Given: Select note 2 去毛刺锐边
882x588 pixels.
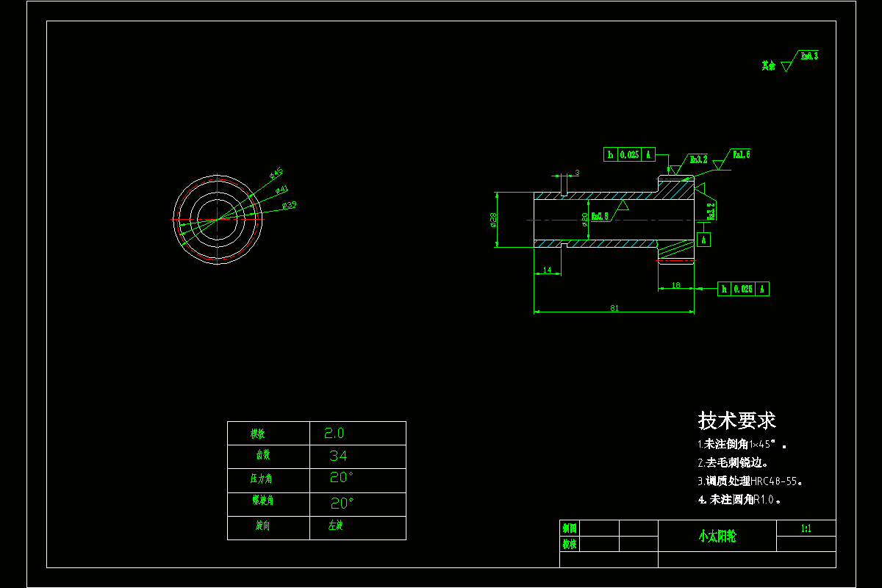Looking at the screenshot, I should pyautogui.click(x=734, y=463).
